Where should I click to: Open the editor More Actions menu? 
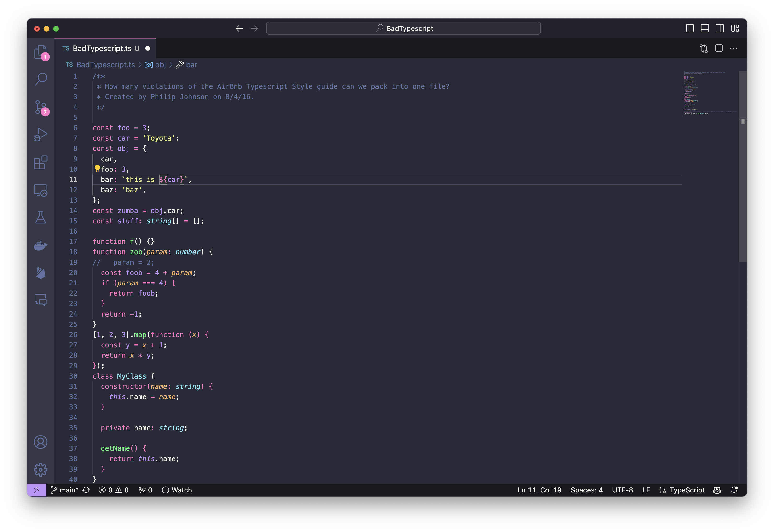tap(734, 48)
